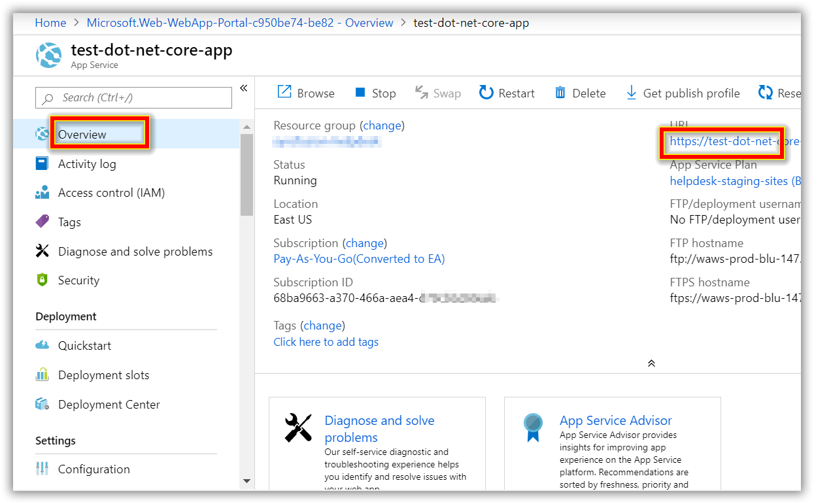Click the Home breadcrumb link
This screenshot has height=504, width=814.
50,23
